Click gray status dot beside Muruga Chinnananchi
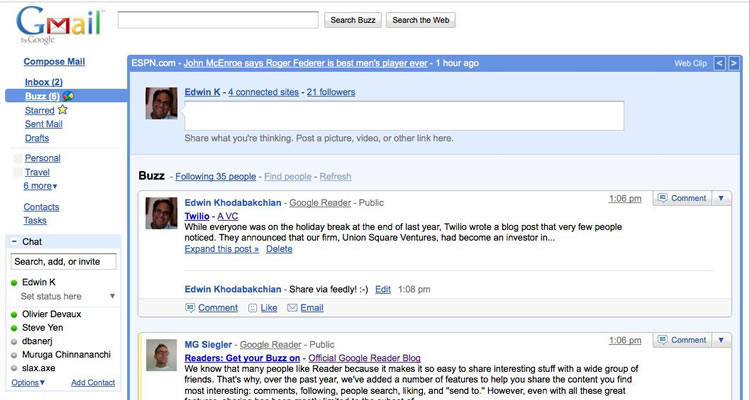Screen dimensions: 750x400 (14, 355)
